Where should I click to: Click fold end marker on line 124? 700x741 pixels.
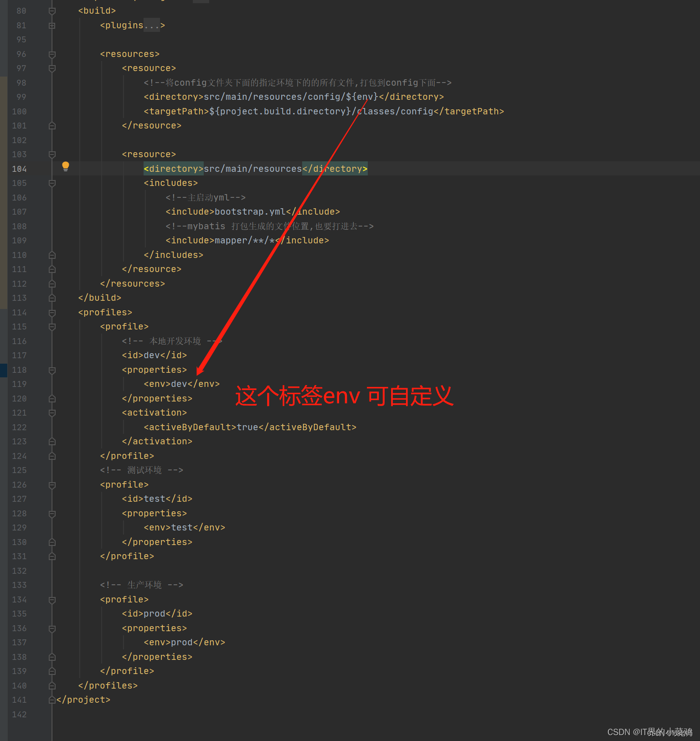pos(52,456)
